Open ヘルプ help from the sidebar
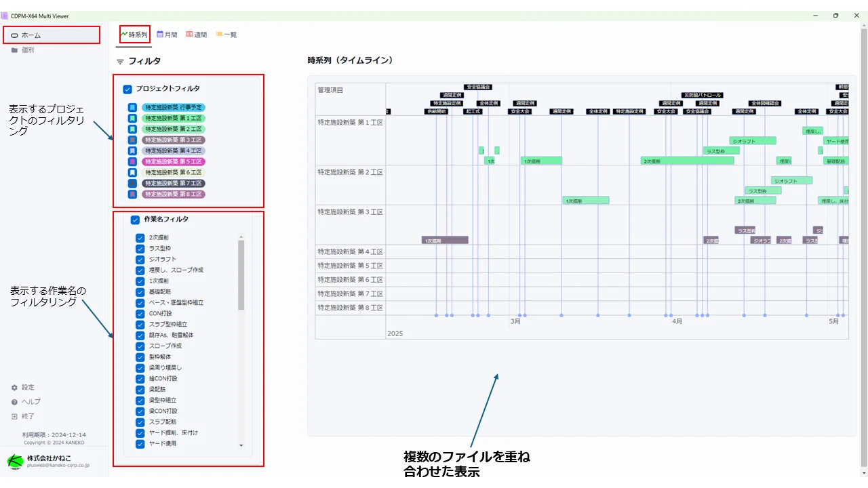This screenshot has height=488, width=868. pyautogui.click(x=26, y=402)
